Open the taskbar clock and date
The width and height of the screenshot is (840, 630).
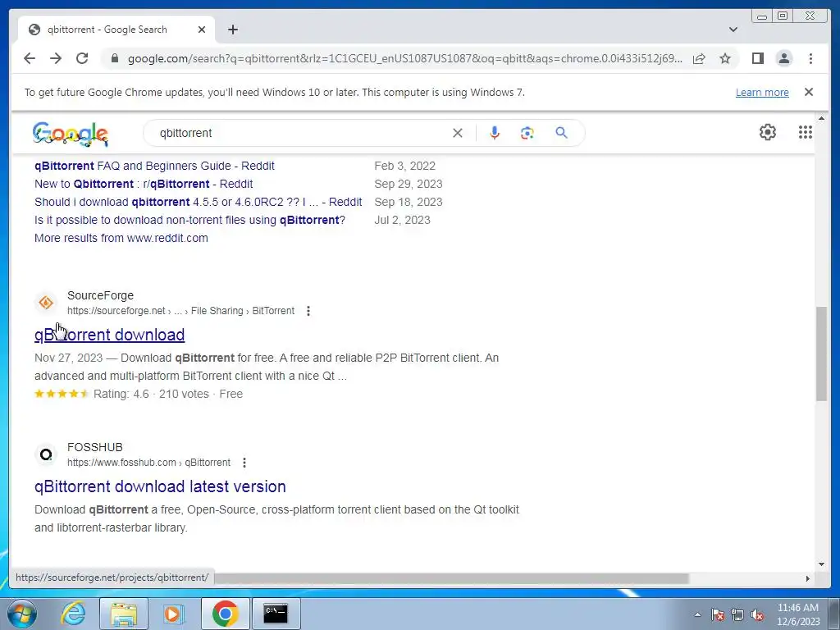click(x=798, y=614)
